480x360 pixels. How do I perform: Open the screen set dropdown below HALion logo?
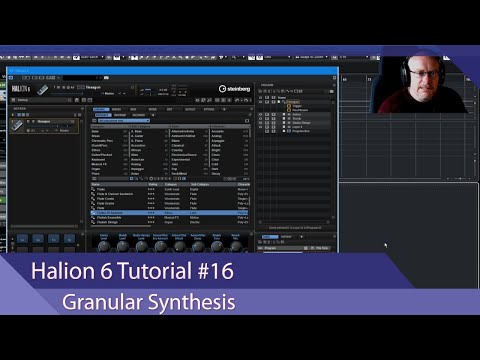coord(42,100)
